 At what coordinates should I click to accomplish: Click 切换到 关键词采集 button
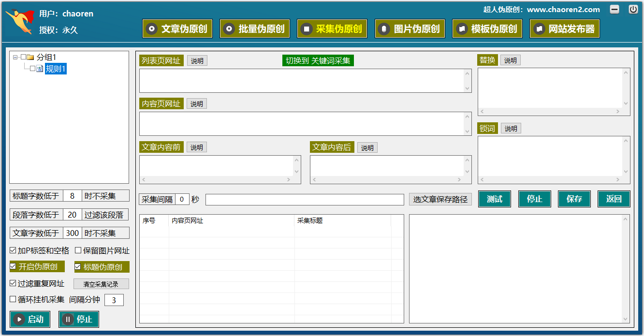pos(318,60)
